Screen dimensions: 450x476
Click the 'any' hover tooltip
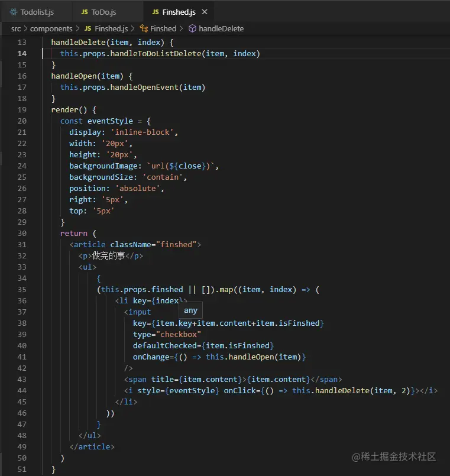pos(190,310)
